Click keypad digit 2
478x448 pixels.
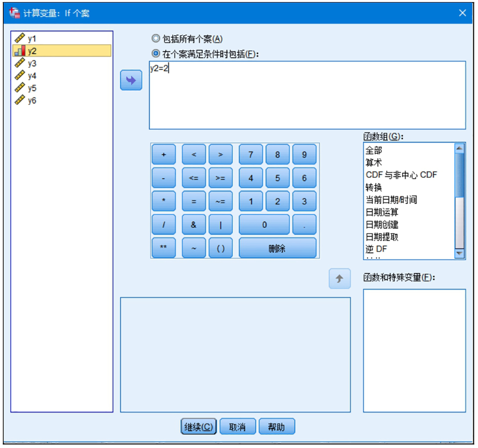coord(278,201)
